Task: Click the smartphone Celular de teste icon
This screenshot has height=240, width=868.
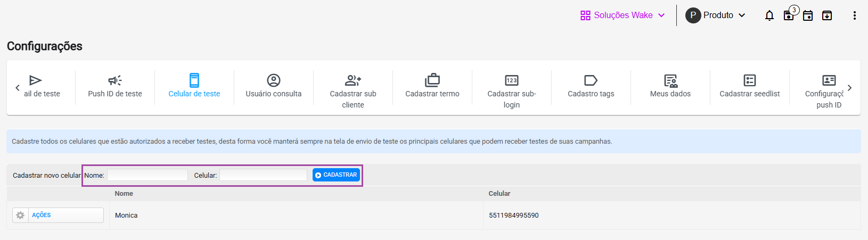Action: click(x=194, y=80)
